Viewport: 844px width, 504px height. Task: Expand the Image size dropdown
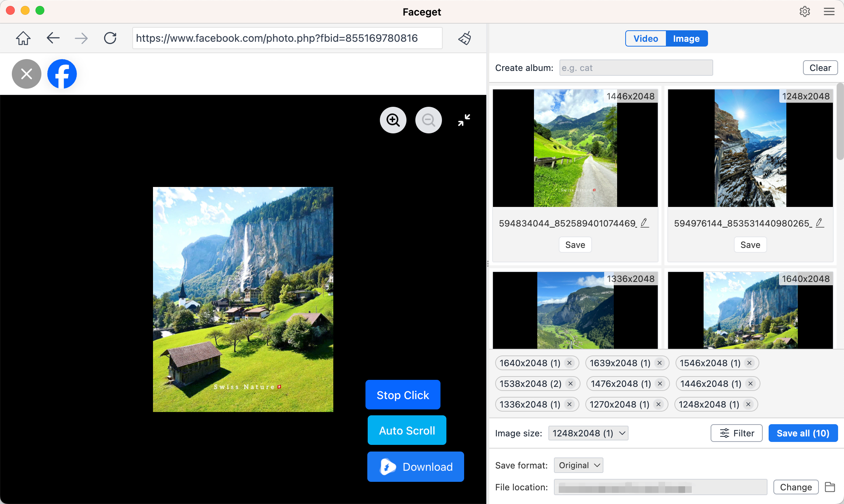coord(588,433)
